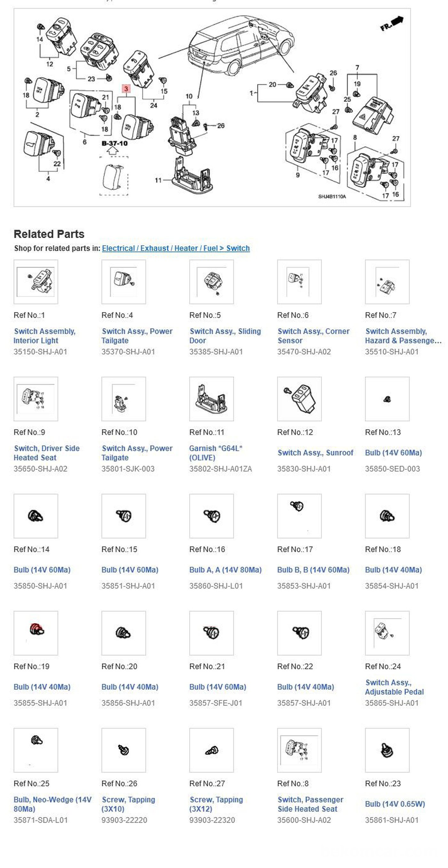
Task: Click the Ref No. 1 interior light switch thumbnail
Action: point(36,282)
